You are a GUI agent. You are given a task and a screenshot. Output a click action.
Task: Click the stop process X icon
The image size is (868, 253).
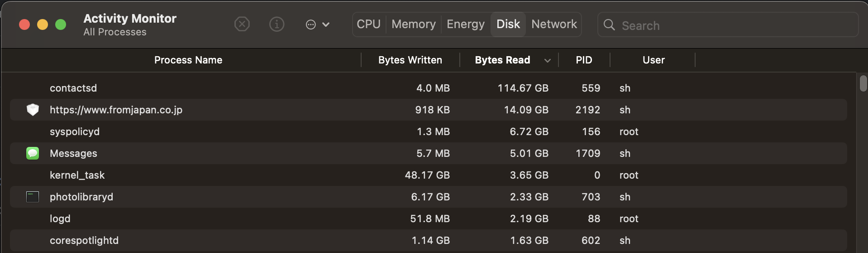click(242, 24)
